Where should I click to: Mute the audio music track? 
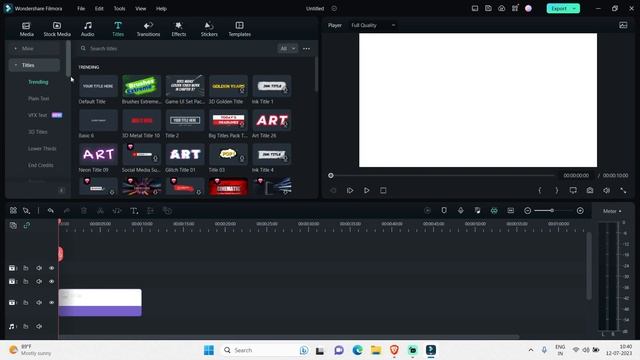(39, 327)
